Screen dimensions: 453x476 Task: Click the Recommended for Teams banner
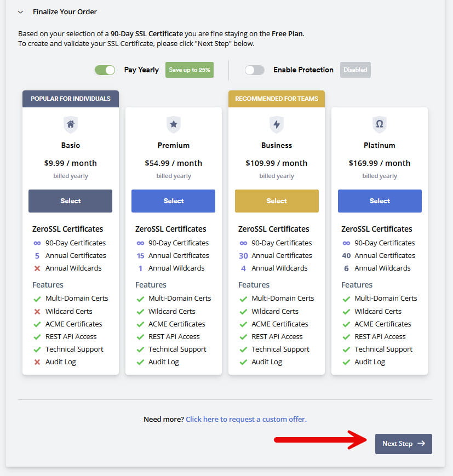pyautogui.click(x=277, y=99)
